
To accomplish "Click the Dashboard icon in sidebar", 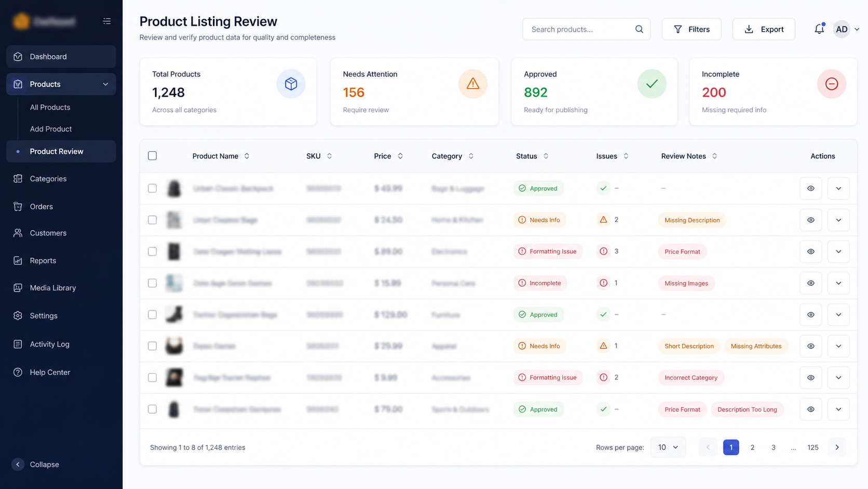I will pos(18,57).
